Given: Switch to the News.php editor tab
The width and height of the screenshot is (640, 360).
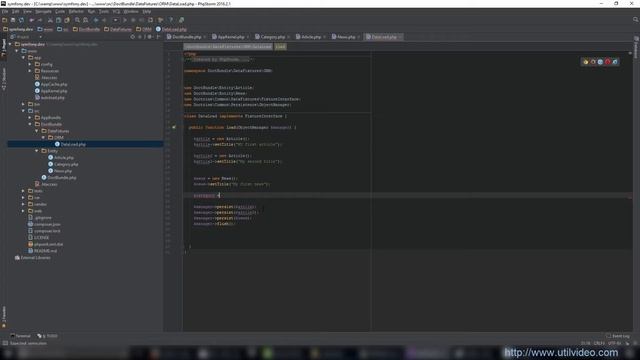Looking at the screenshot, I should [x=346, y=37].
